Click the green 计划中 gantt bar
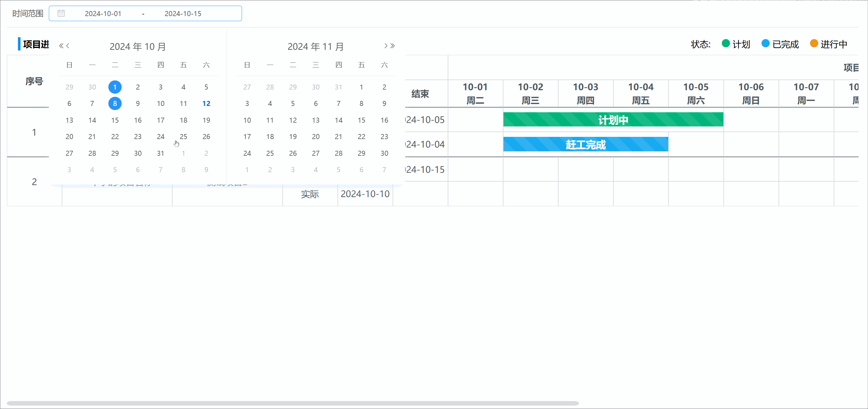 point(613,120)
